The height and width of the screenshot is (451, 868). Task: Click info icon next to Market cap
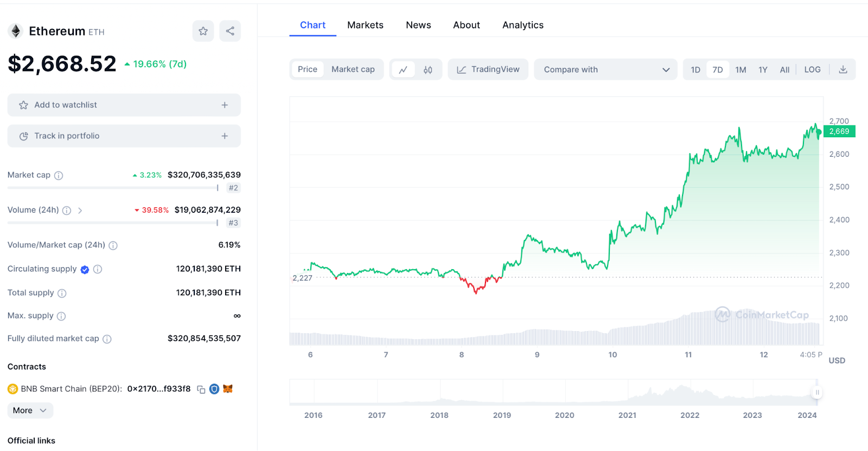coord(59,175)
